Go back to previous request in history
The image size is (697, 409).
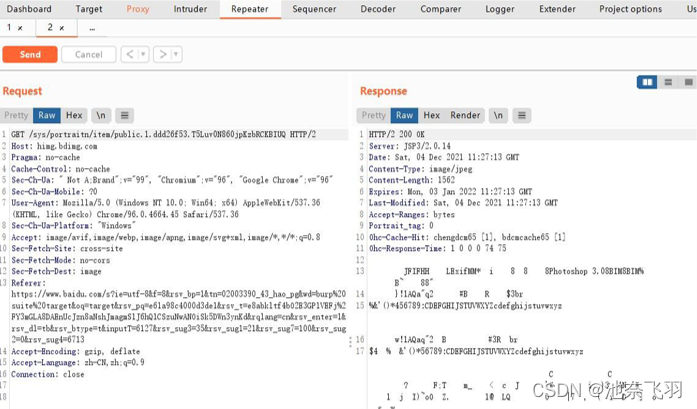[129, 54]
